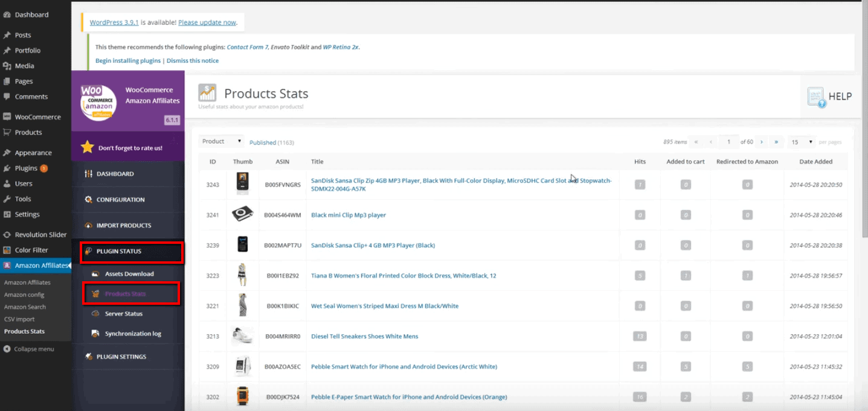This screenshot has height=411, width=868.
Task: Open the WP Retina 2x link
Action: pos(341,47)
